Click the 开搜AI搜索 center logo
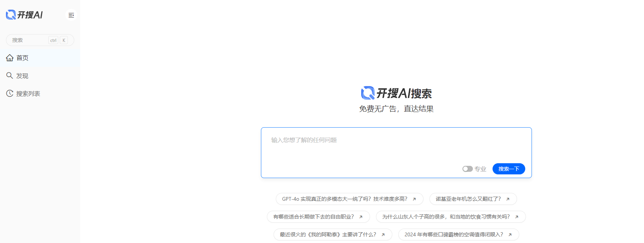This screenshot has height=243, width=644. click(396, 93)
